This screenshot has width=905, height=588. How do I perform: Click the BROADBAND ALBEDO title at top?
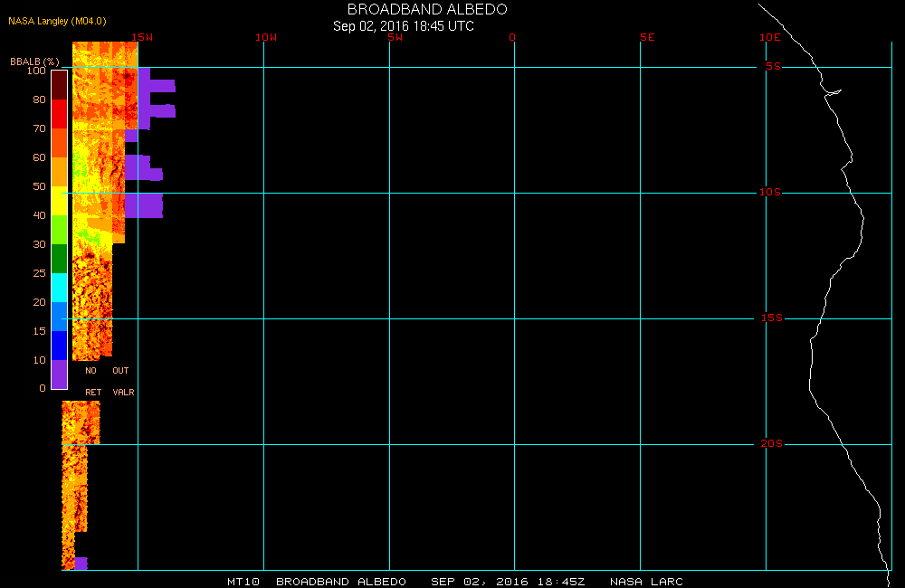(x=427, y=9)
